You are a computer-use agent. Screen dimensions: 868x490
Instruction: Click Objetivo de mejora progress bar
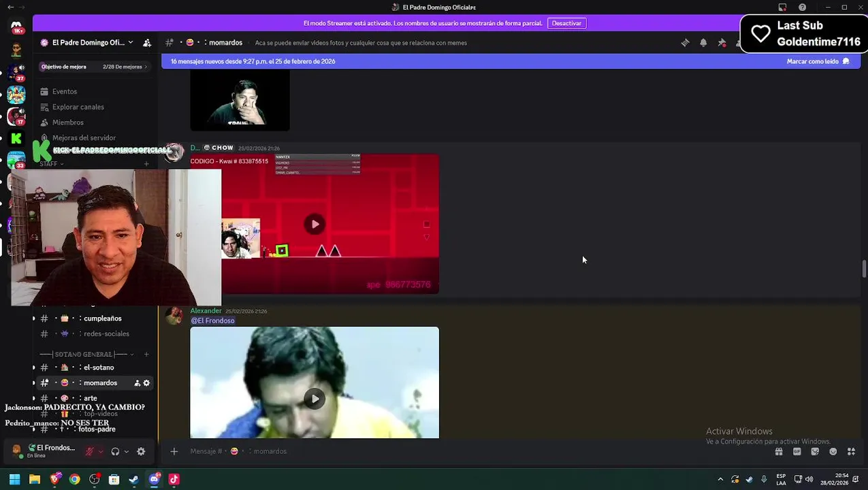(95, 67)
